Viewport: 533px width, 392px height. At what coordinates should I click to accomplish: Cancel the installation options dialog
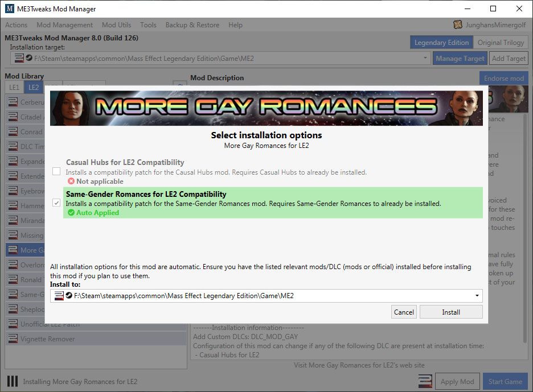tap(404, 312)
